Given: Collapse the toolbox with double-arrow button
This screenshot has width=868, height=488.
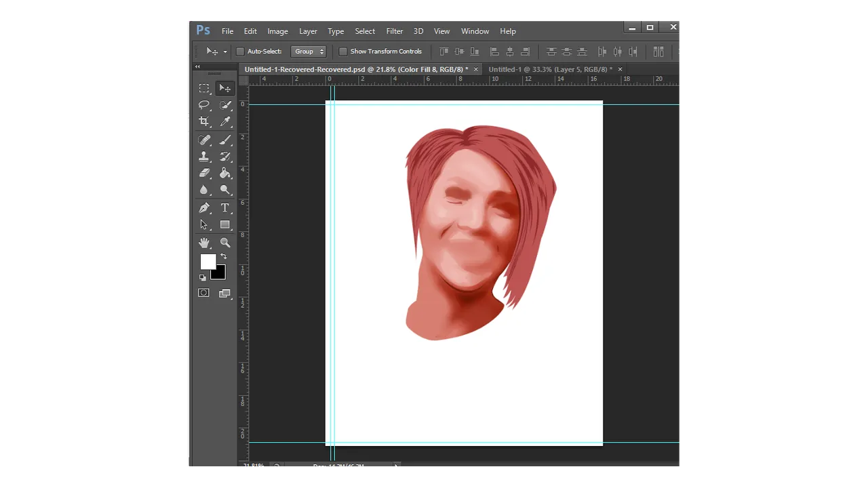Looking at the screenshot, I should coord(197,66).
